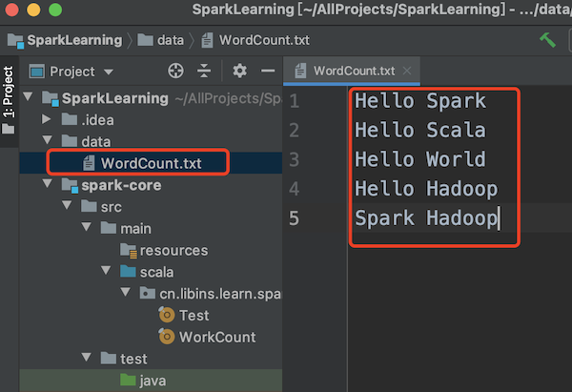Switch to the WordCount.txt editor tab
Screen dimensions: 572x392
tap(353, 72)
